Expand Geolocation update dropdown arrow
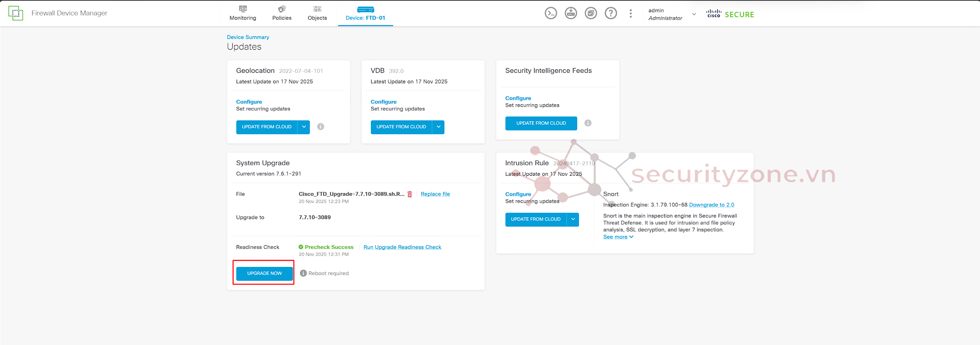This screenshot has width=980, height=345. 304,127
